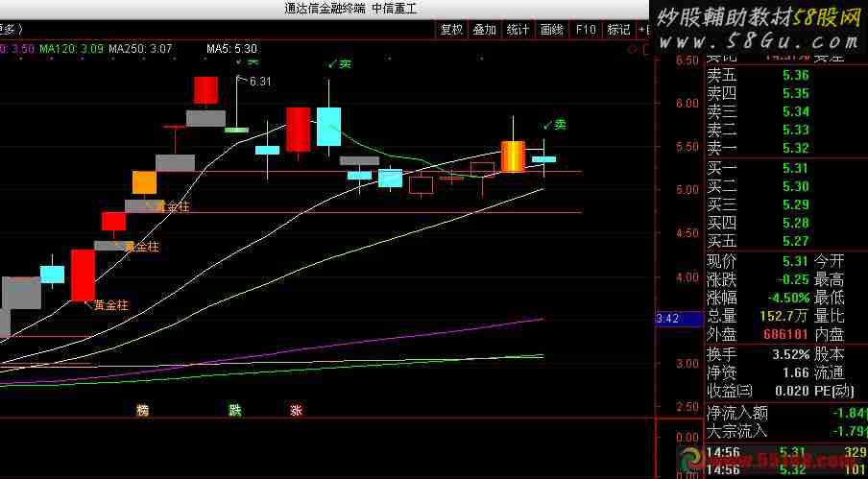868x479 pixels.
Task: Click the lowest 黄金柱 label
Action: pyautogui.click(x=111, y=305)
